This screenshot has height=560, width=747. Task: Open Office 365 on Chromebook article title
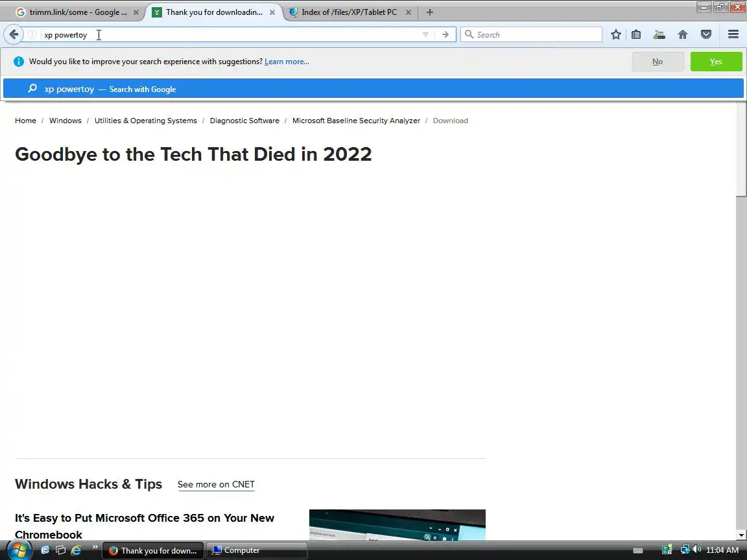tap(145, 526)
